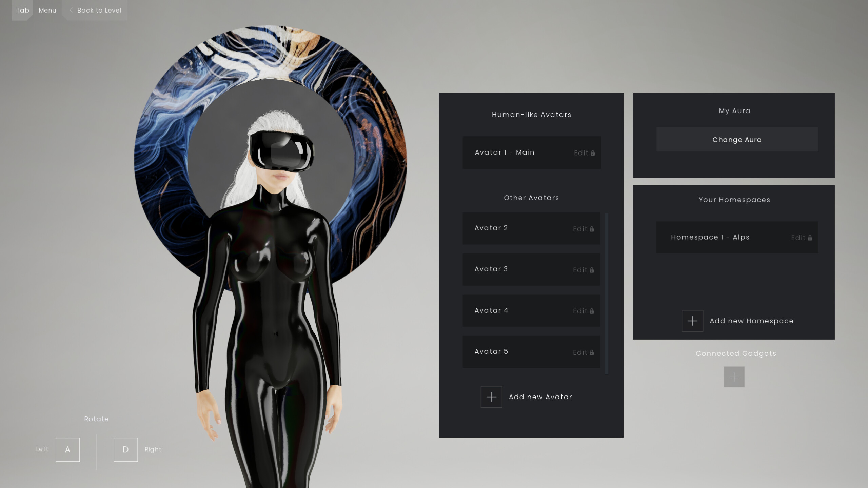Click the back chevron beside Back to Level
Screen dimensions: 868x488
tap(71, 10)
